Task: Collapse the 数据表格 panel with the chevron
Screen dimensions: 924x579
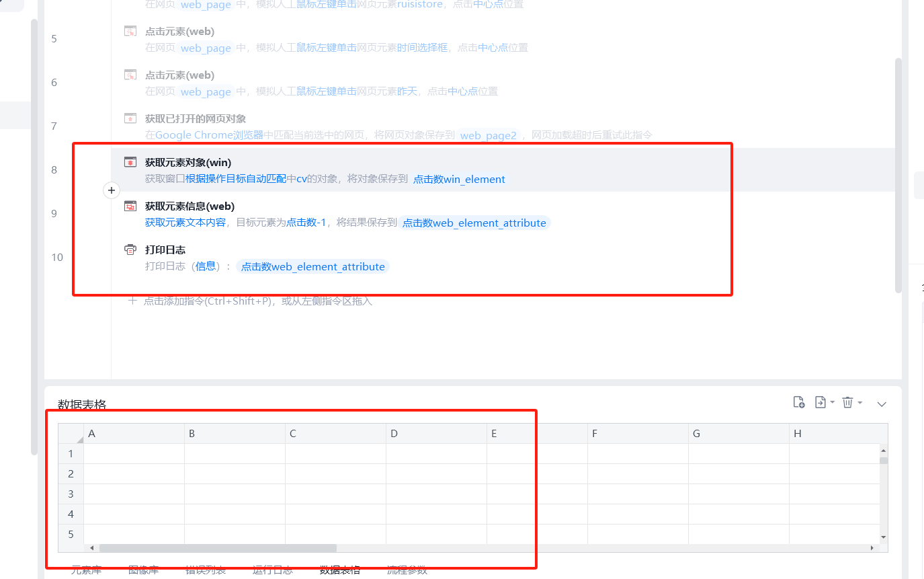Action: pos(882,403)
